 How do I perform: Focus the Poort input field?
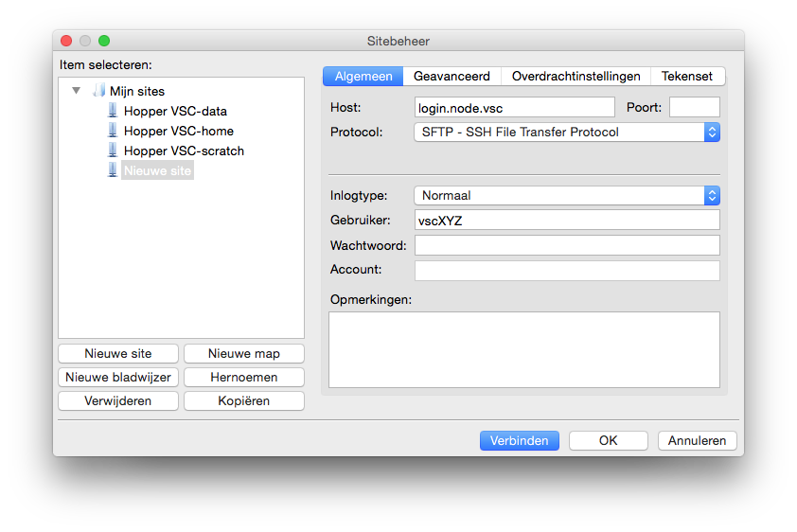point(695,107)
